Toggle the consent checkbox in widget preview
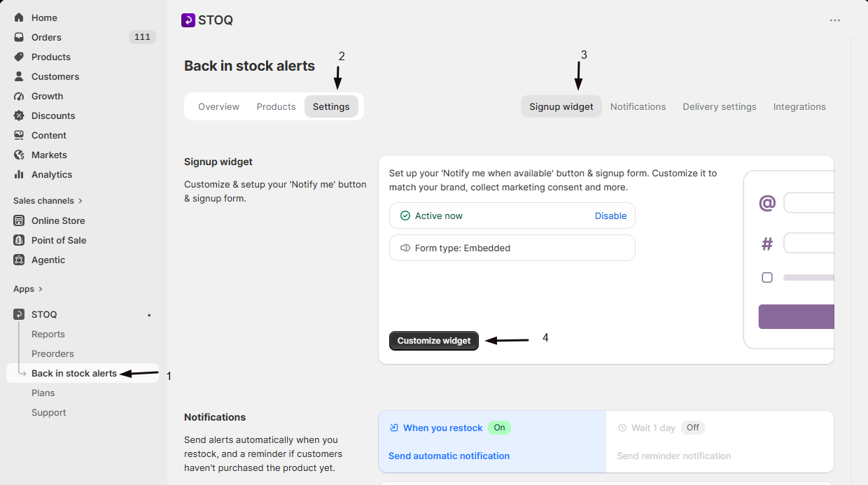This screenshot has width=868, height=485. coord(767,278)
